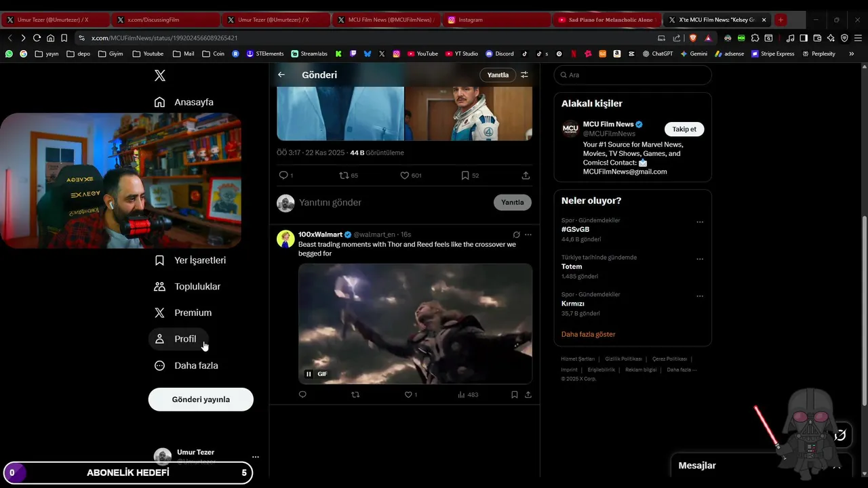The width and height of the screenshot is (868, 488).
Task: Open more options on 100xWalmart reply
Action: pos(528,235)
